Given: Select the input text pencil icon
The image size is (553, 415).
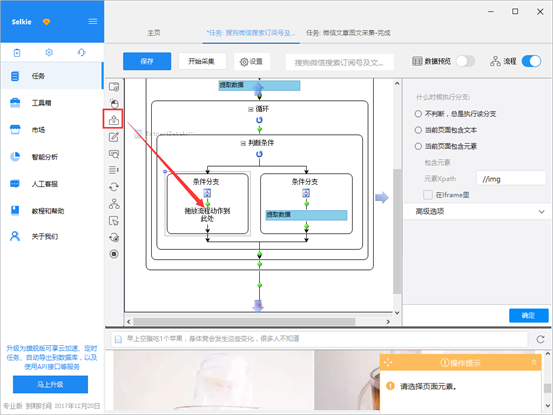Looking at the screenshot, I should (114, 137).
